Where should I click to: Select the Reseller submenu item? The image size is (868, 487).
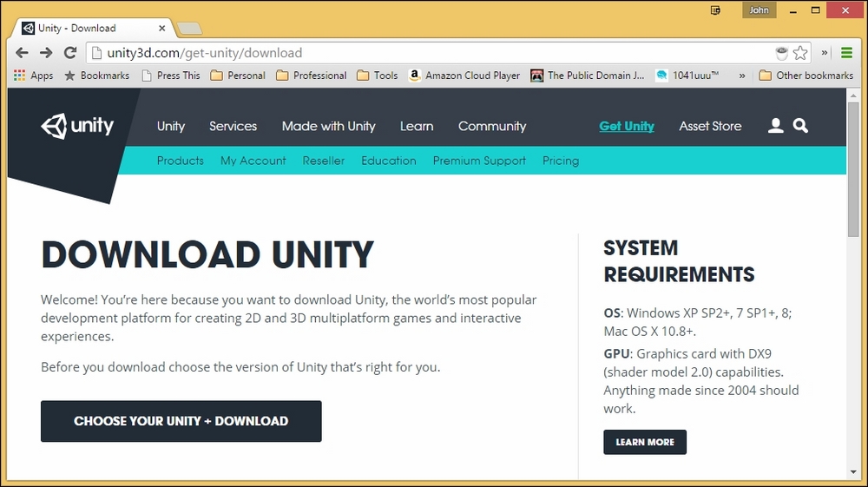pyautogui.click(x=323, y=161)
